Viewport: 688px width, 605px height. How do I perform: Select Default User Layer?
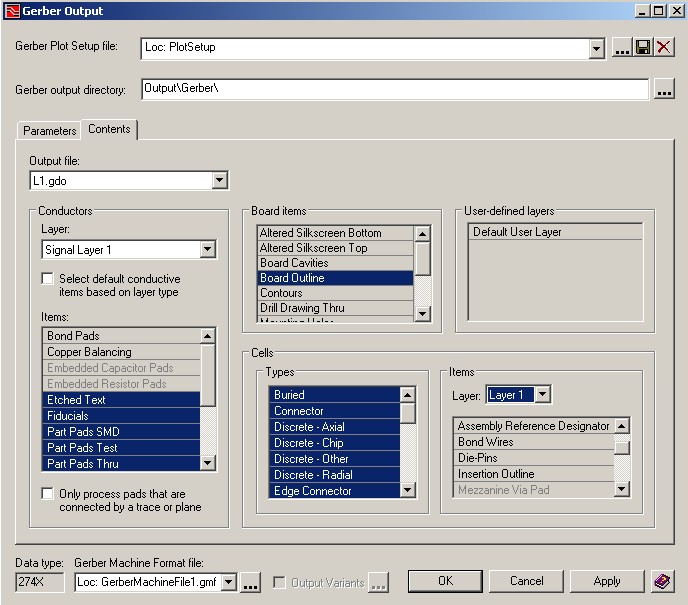[x=555, y=232]
